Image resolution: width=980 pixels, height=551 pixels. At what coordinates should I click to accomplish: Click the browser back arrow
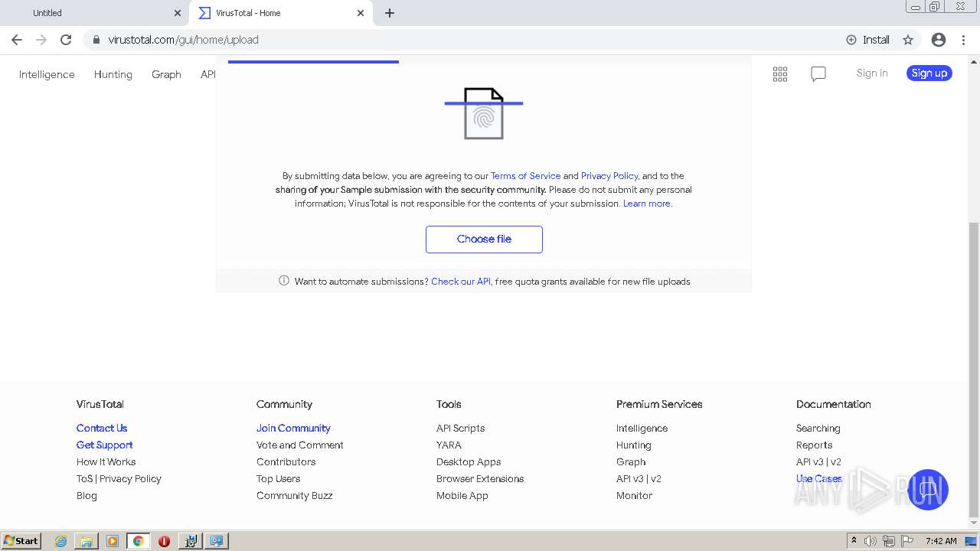(17, 40)
